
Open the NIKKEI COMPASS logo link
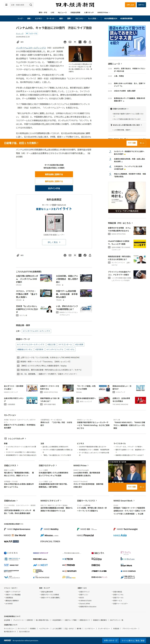click(x=128, y=571)
